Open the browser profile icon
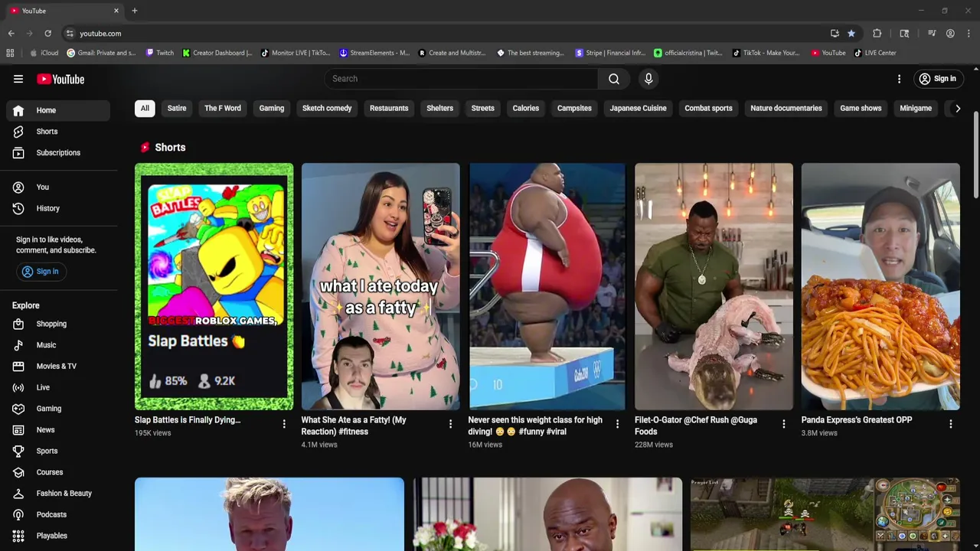Viewport: 980px width, 551px height. click(950, 34)
